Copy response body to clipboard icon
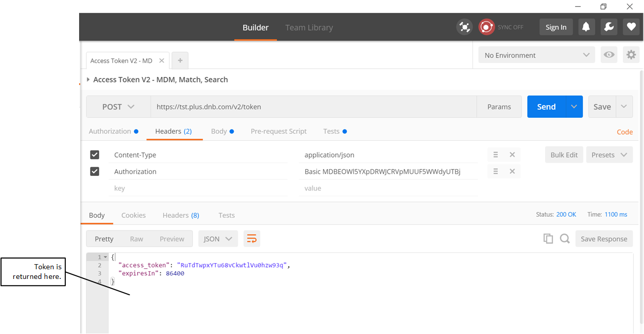 pyautogui.click(x=549, y=239)
